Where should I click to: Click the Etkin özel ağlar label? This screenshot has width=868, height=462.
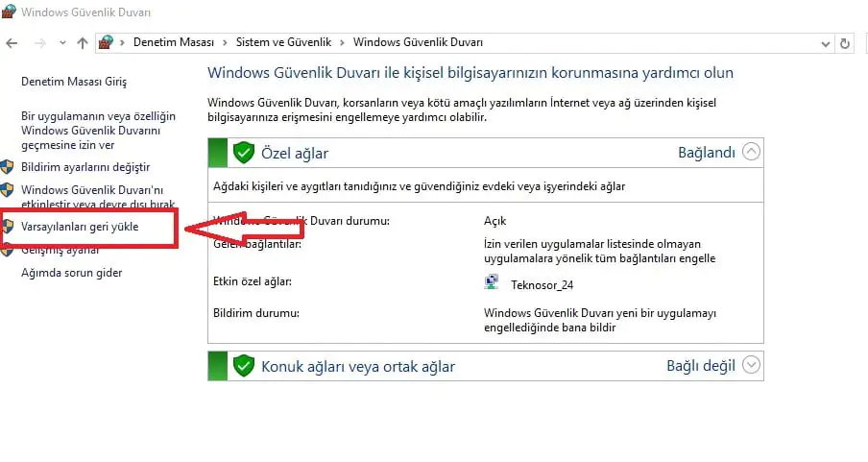coord(253,281)
